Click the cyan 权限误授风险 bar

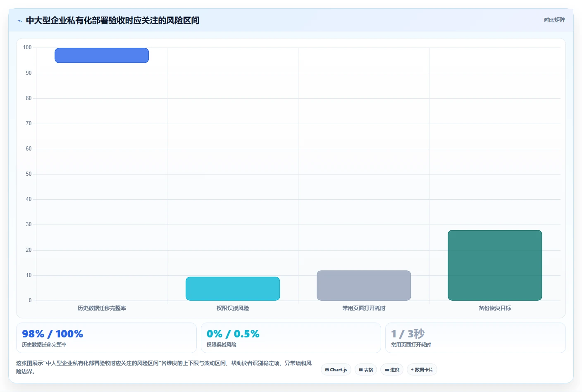pos(233,289)
